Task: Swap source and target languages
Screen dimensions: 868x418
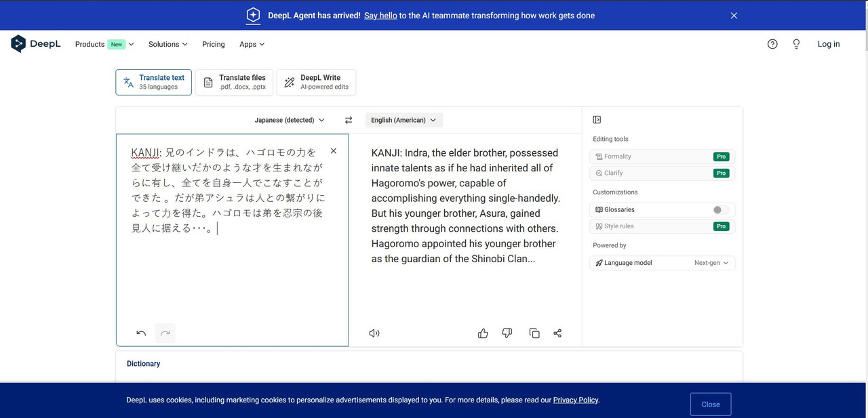Action: coord(349,120)
